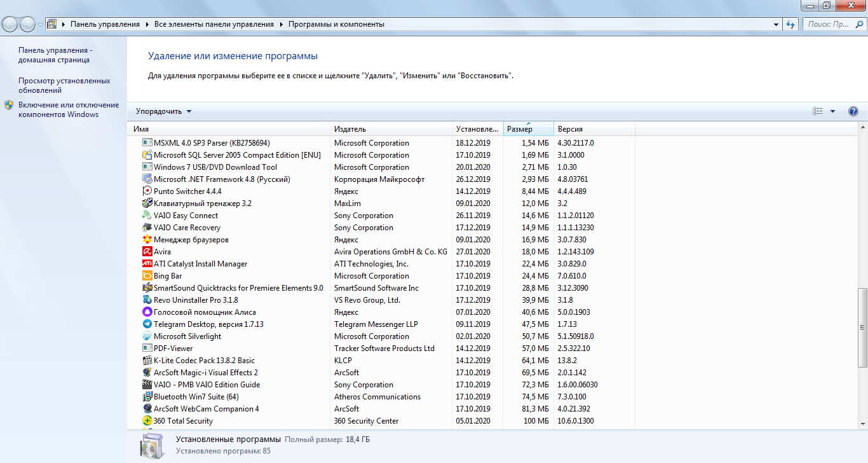Expand arrow after Все элементы панели управления
868x463 pixels.
(x=281, y=24)
